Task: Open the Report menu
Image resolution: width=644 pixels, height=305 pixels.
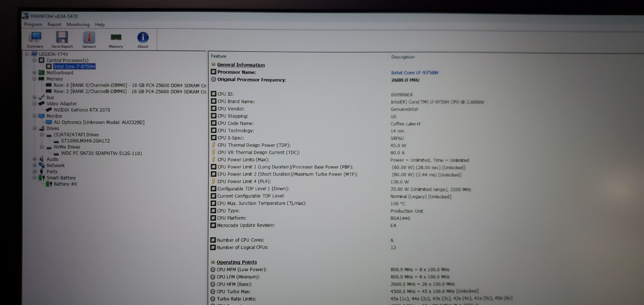Action: click(x=54, y=24)
